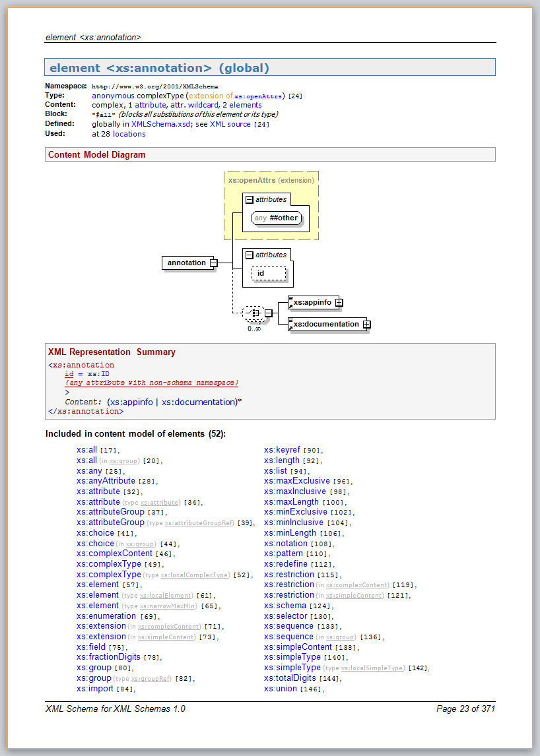
Task: Click the xs:appinfo element node
Action: (312, 303)
